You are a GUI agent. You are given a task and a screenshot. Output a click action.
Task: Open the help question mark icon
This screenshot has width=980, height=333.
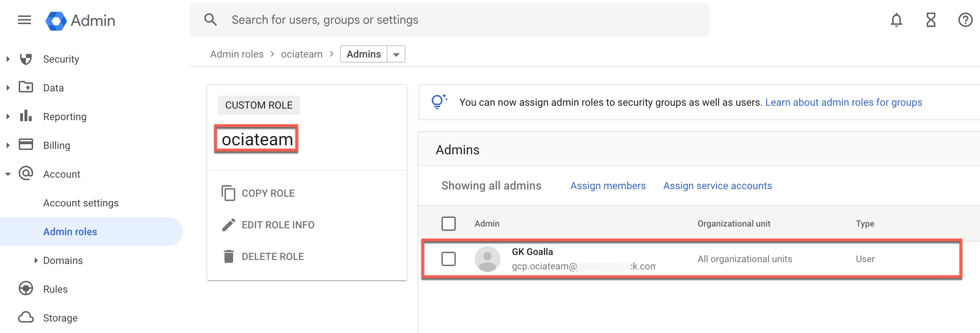point(965,20)
